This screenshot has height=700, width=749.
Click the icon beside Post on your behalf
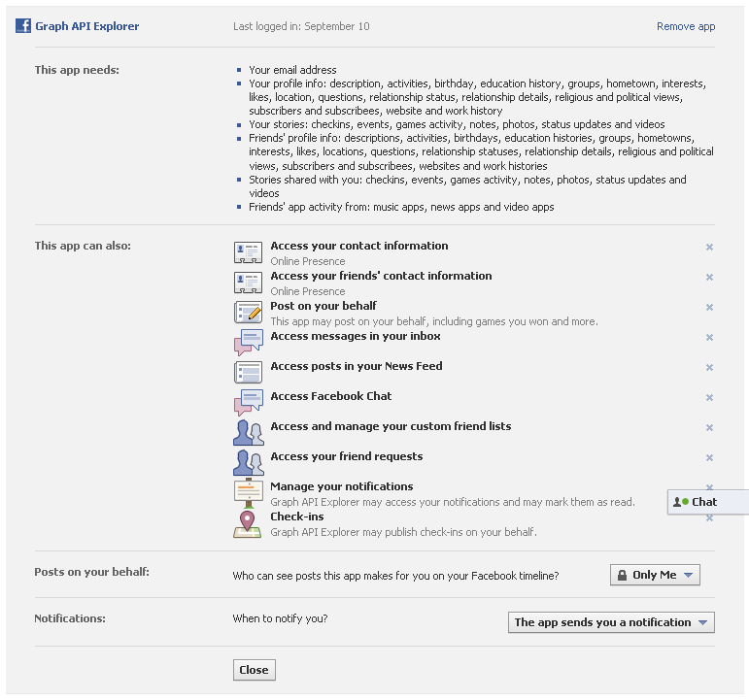coord(248,313)
